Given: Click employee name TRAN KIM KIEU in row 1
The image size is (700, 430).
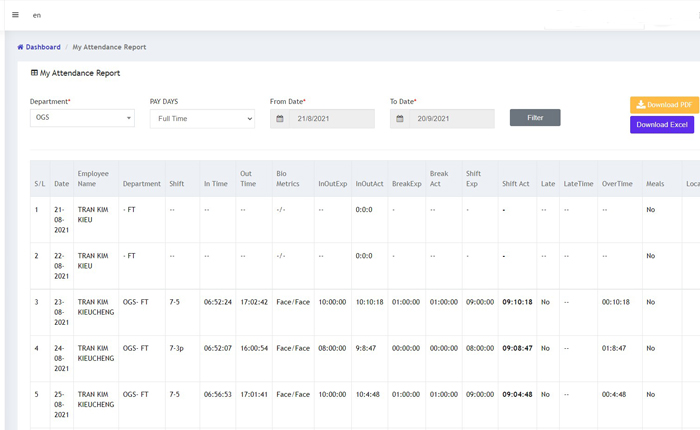Looking at the screenshot, I should pyautogui.click(x=93, y=214).
